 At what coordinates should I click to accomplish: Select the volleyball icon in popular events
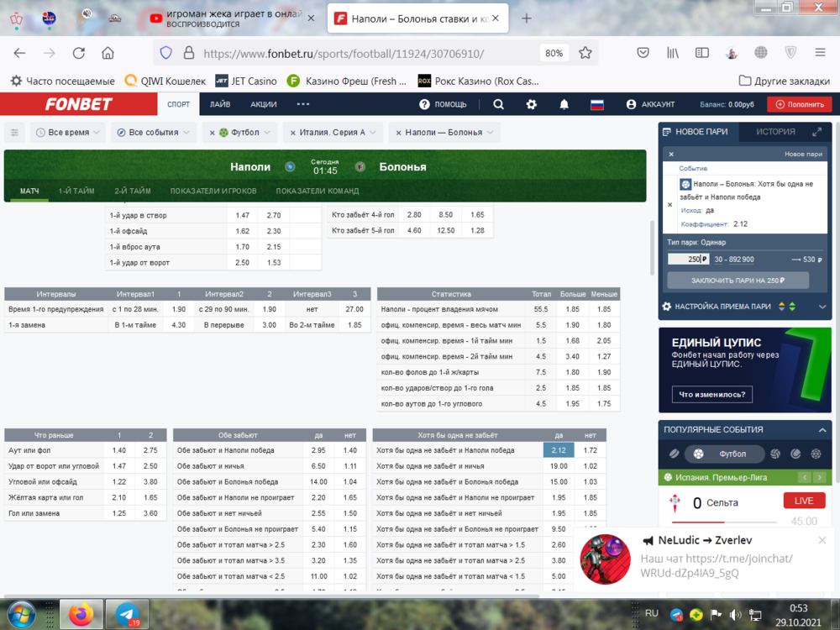point(775,454)
